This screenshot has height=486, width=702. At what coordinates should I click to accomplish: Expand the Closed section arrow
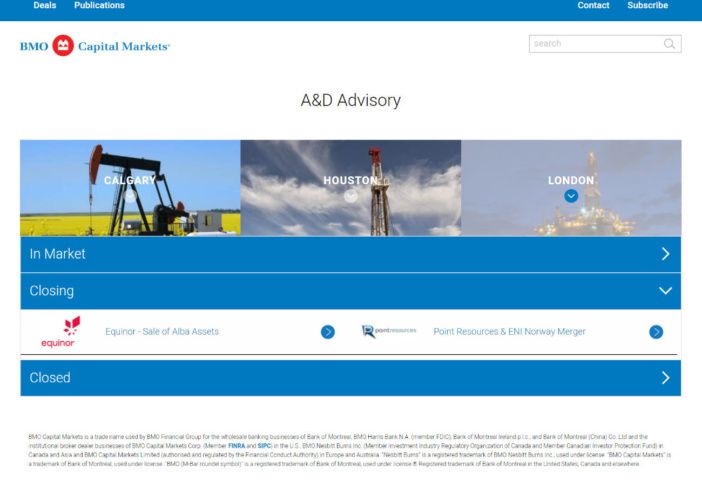pos(666,378)
